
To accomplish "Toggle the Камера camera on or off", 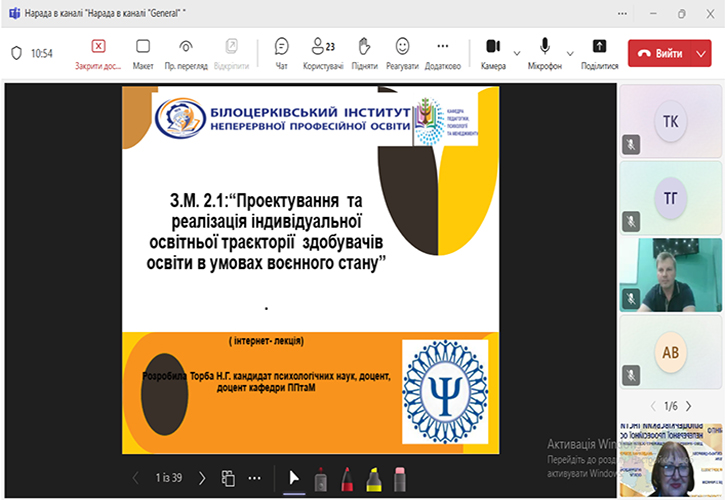I will click(492, 52).
